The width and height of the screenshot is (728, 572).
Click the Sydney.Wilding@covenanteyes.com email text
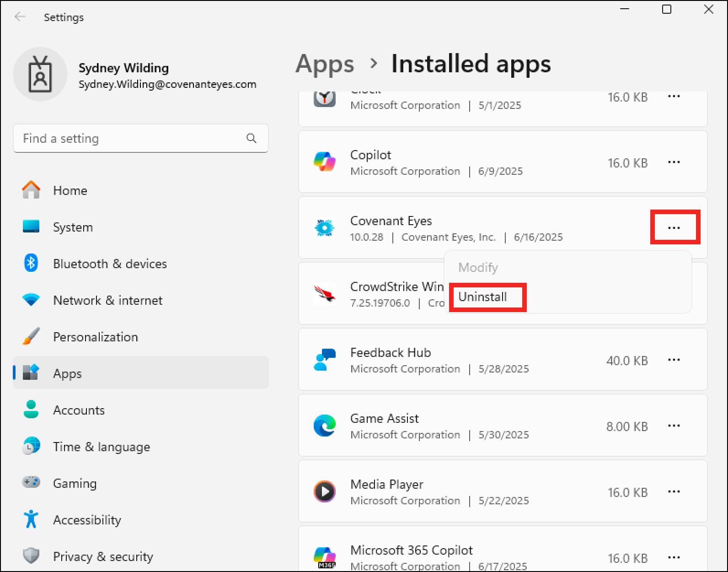click(x=167, y=84)
